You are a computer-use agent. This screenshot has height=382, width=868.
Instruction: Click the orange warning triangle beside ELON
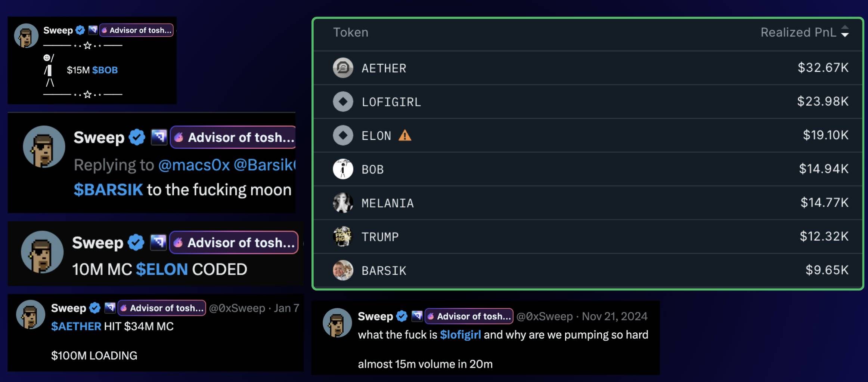click(x=405, y=135)
